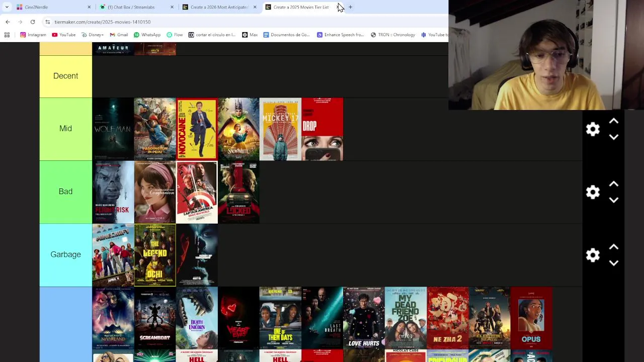This screenshot has height=362, width=644.
Task: Select the Mickey 17 poster
Action: pos(280,129)
